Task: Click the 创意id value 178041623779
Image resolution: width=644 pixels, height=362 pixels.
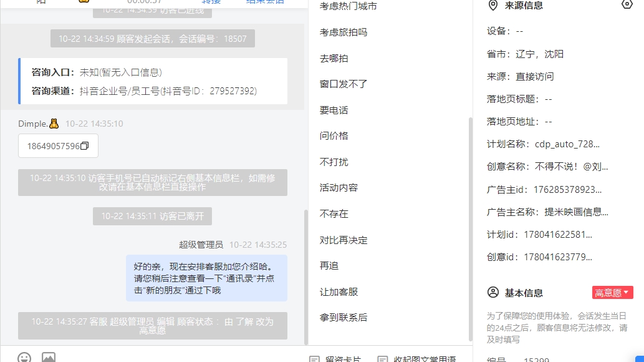Action: (x=558, y=257)
